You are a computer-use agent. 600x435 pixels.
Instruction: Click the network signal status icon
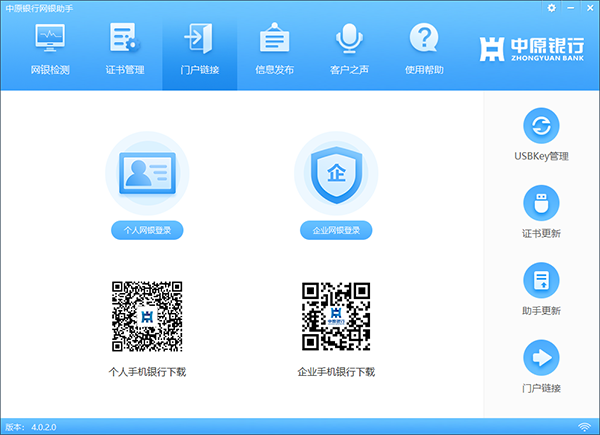584,427
